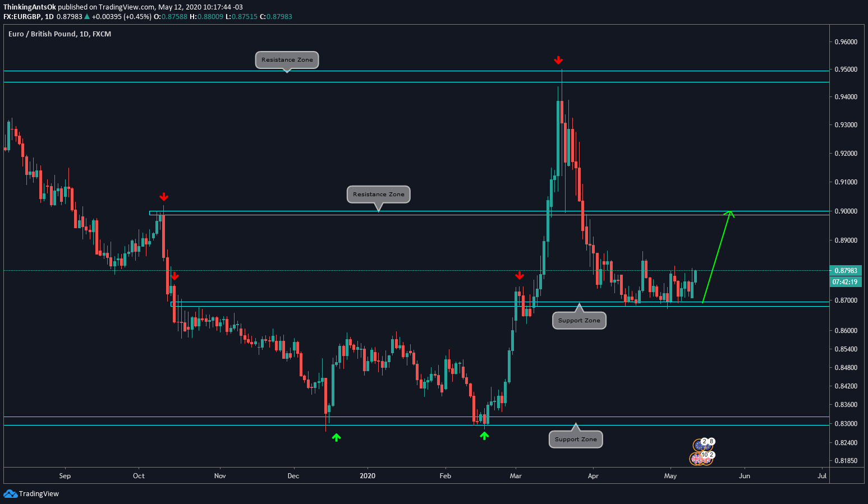Image resolution: width=868 pixels, height=504 pixels.
Task: Click the Nov label on the time axis
Action: coord(220,476)
